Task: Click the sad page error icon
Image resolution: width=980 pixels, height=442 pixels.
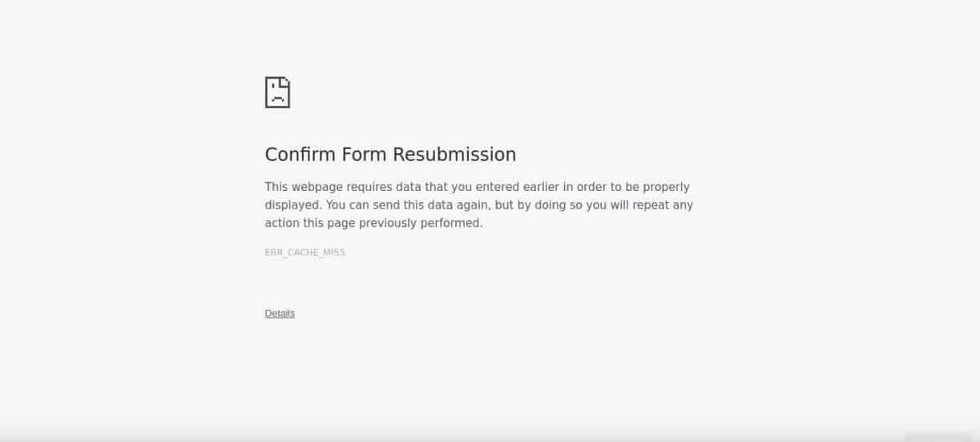Action: (x=277, y=92)
